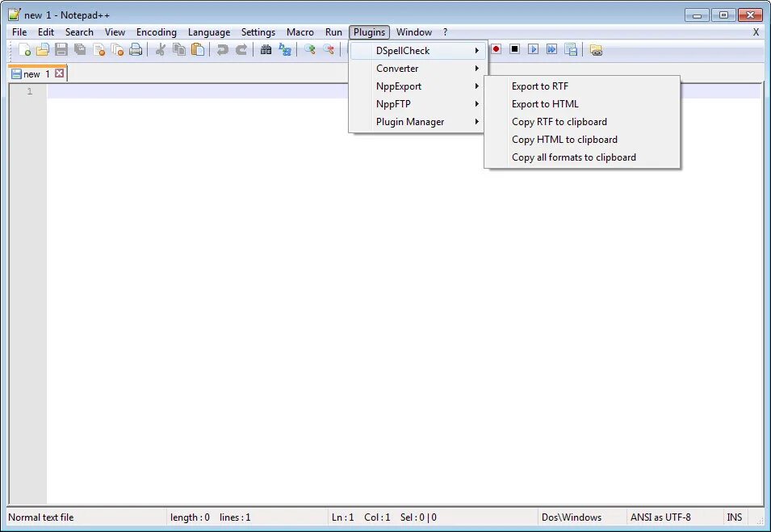This screenshot has width=771, height=532.
Task: Open the Encoding menu
Action: point(157,32)
